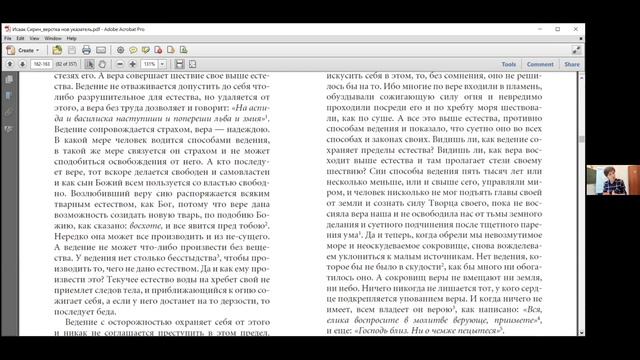Open the Create PDF menu
This screenshot has width=640, height=360.
[x=23, y=50]
